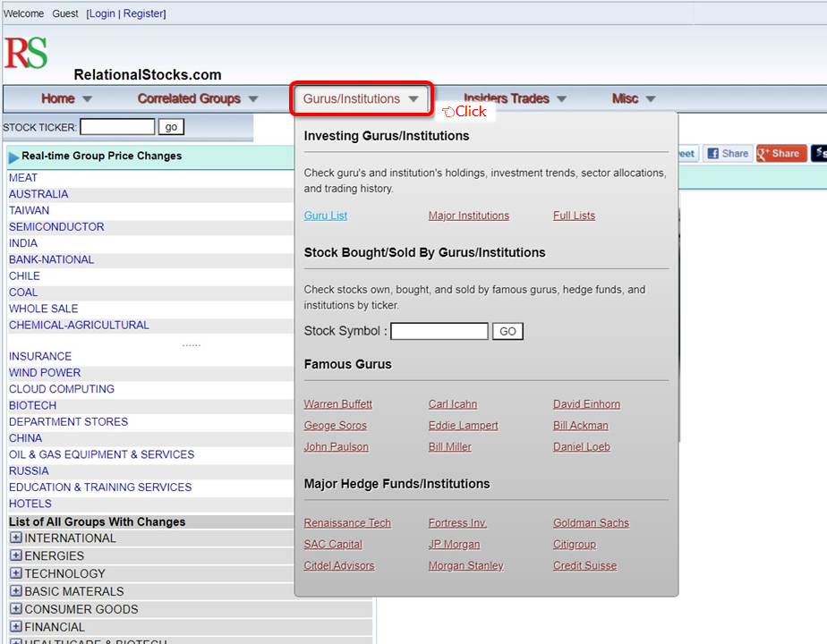Expand the ENERGIES group
Image resolution: width=827 pixels, height=644 pixels.
click(16, 555)
